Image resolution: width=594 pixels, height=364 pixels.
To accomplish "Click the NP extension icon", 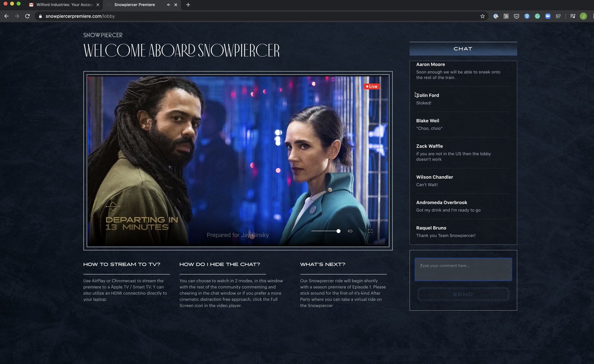I will point(558,16).
